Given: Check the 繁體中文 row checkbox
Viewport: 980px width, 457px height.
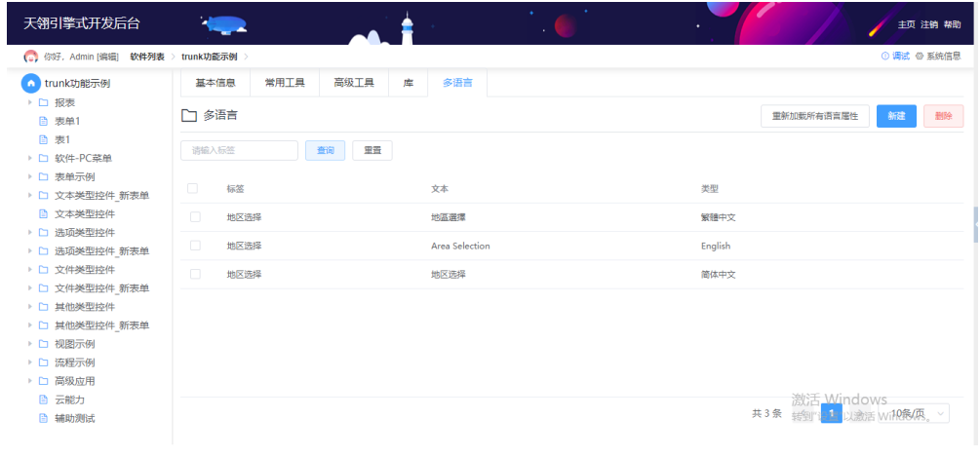Looking at the screenshot, I should 195,217.
